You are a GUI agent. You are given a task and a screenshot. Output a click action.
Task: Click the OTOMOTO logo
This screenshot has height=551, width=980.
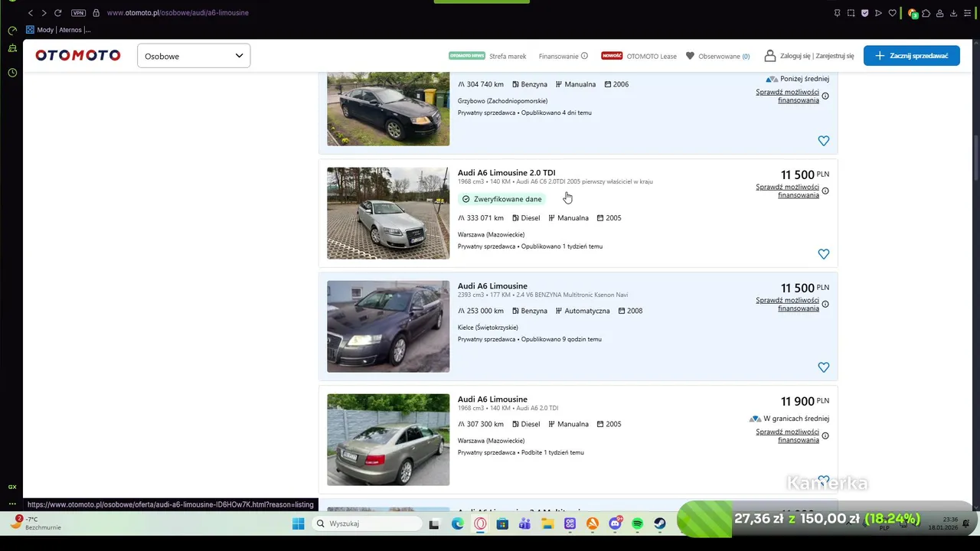77,55
